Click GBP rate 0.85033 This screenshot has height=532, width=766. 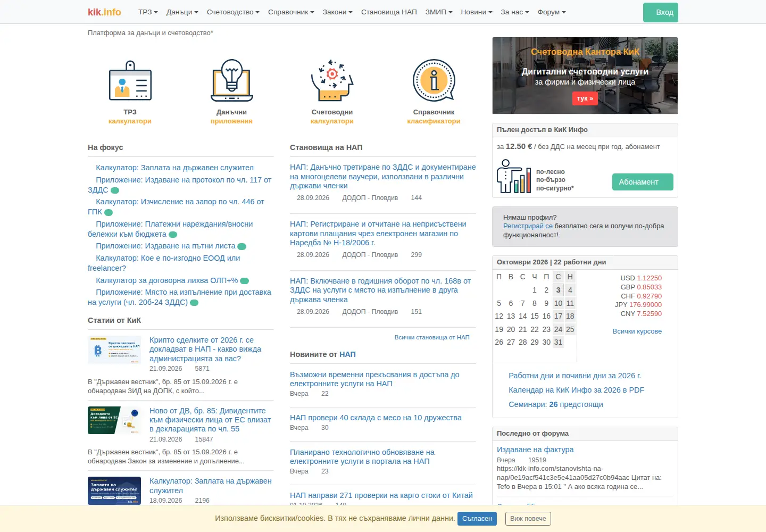649,287
